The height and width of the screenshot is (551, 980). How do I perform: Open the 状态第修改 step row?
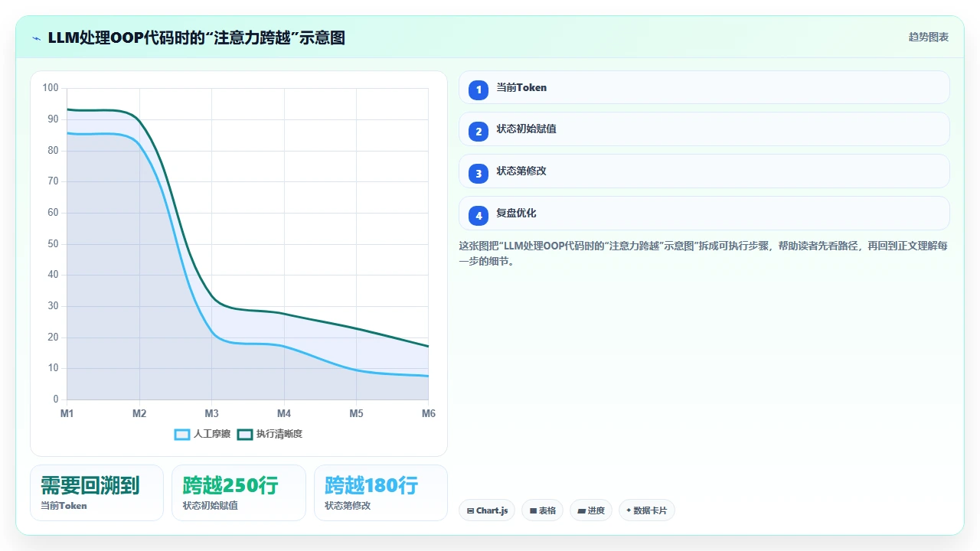(704, 171)
